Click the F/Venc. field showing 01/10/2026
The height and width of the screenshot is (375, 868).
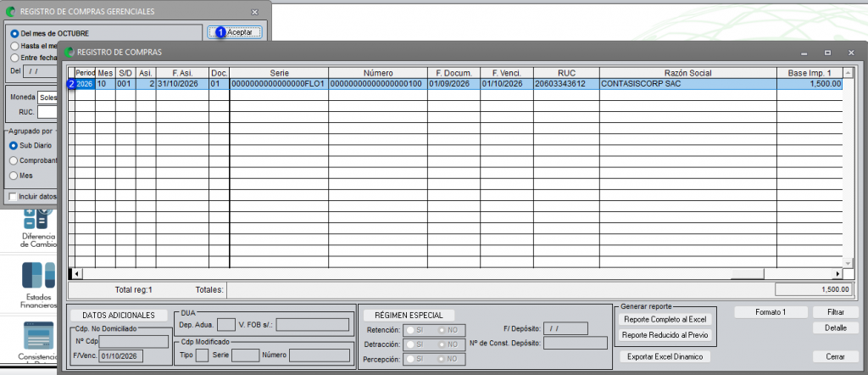tap(120, 355)
